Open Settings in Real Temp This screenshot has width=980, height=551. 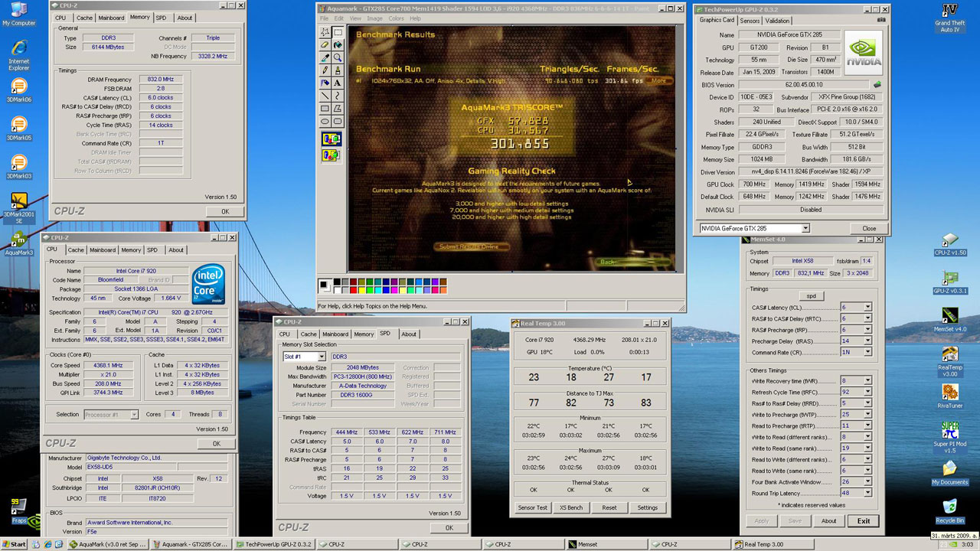pyautogui.click(x=648, y=507)
